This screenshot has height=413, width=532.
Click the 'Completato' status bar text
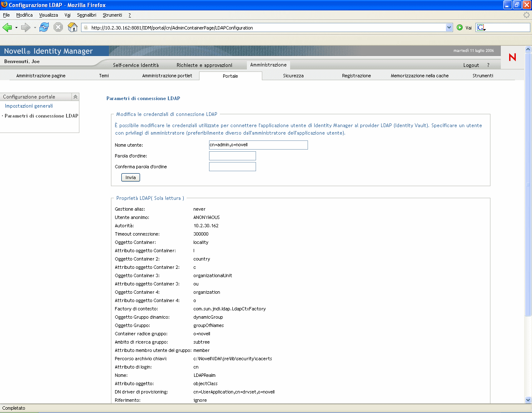tap(14, 408)
